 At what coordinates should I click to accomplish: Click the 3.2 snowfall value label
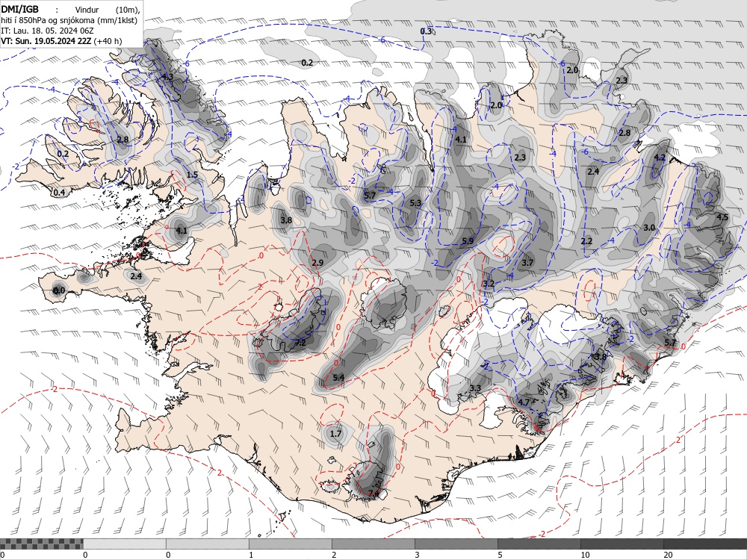pos(489,283)
